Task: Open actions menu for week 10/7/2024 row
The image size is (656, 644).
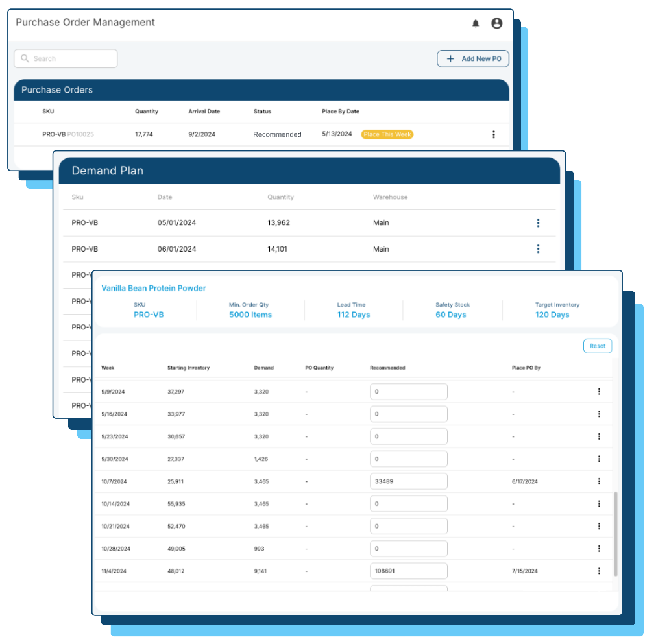Action: tap(598, 481)
